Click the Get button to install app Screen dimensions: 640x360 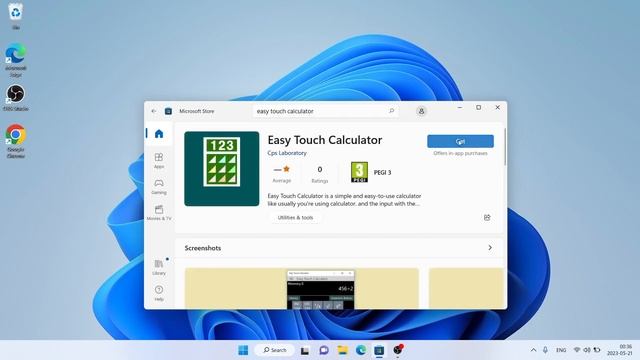460,141
